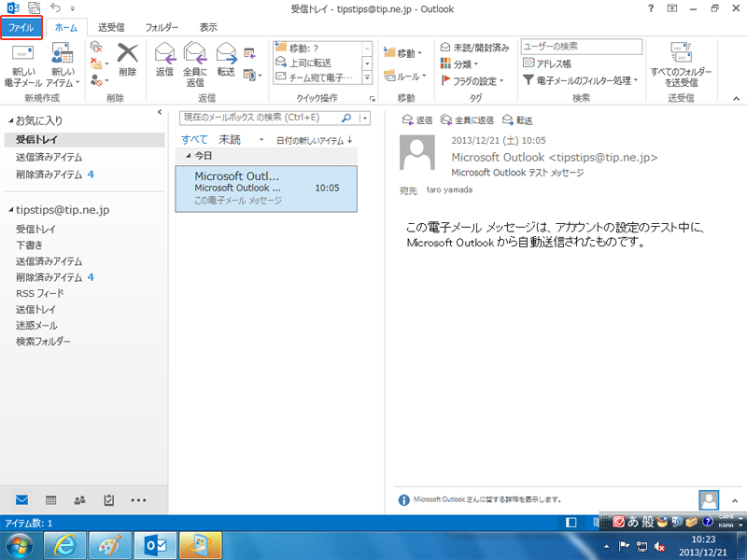Screen dimensions: 747x560
Task: Select 削除済みアイテム under お気に入り
Action: (84, 175)
